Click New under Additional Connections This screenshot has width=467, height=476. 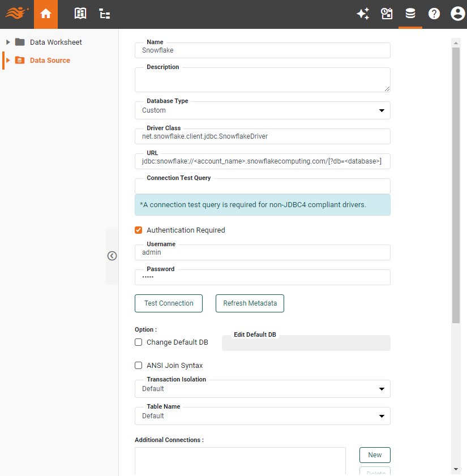[x=375, y=455]
